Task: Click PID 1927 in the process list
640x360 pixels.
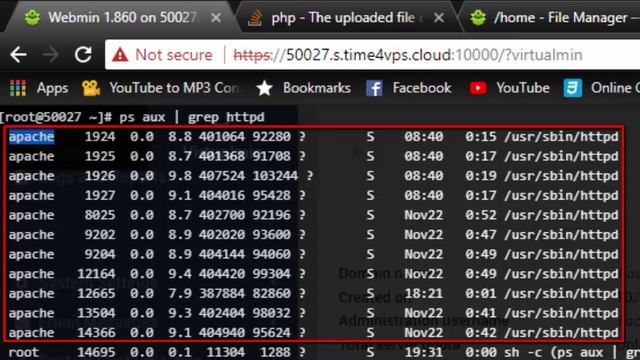Action: (x=100, y=195)
